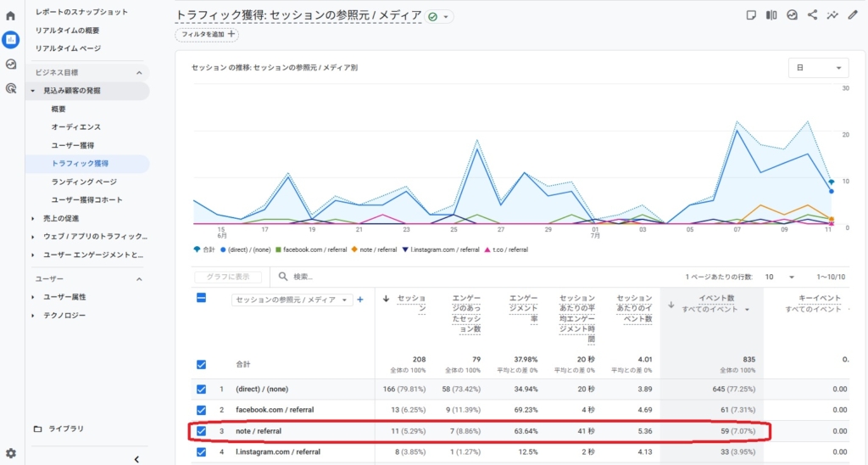
Task: Open ライブラリ link
Action: (x=66, y=429)
